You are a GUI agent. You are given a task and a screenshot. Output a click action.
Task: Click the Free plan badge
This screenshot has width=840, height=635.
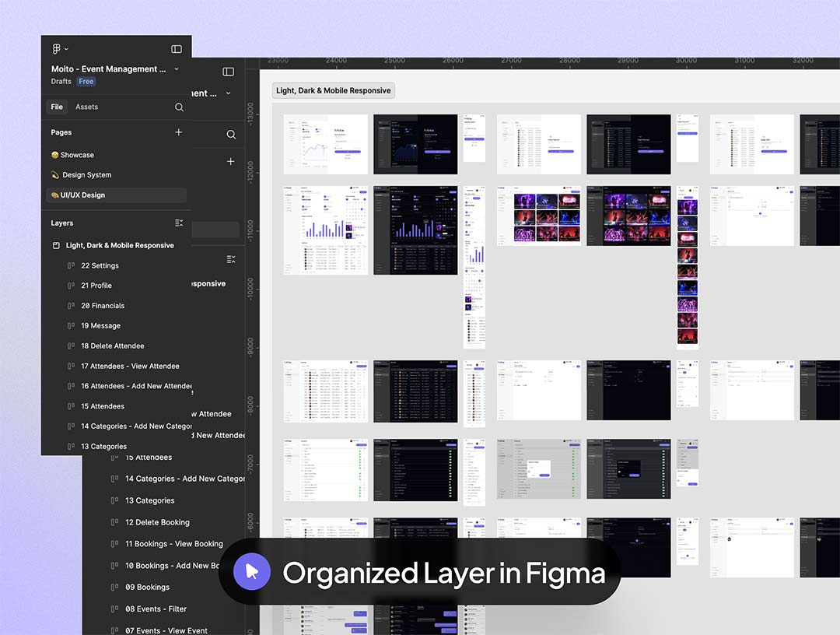tap(86, 82)
